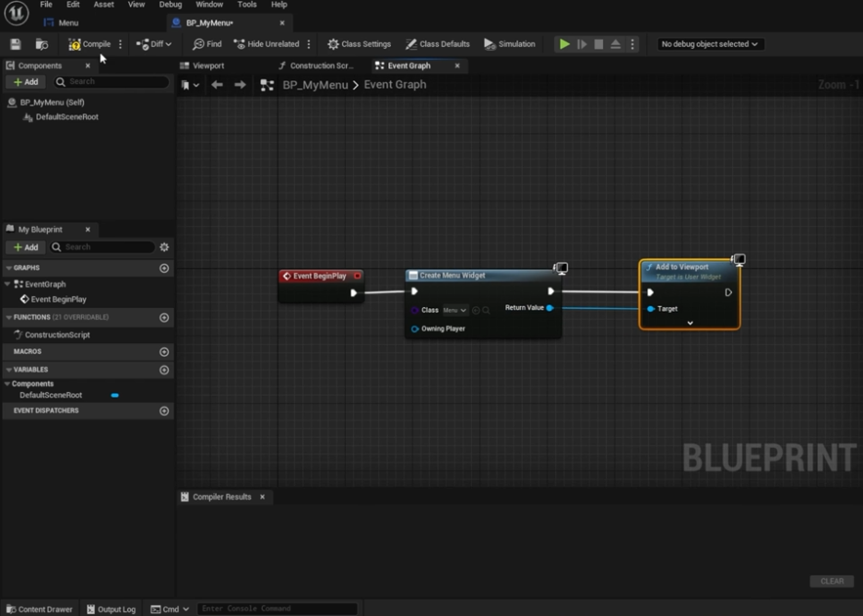Open Hide Unrelated options menu

(309, 44)
